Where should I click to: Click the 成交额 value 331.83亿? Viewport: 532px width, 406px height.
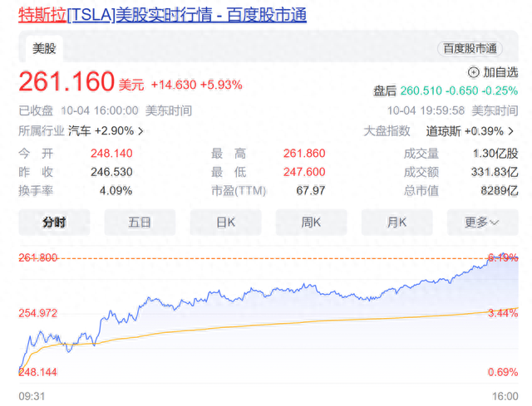495,172
